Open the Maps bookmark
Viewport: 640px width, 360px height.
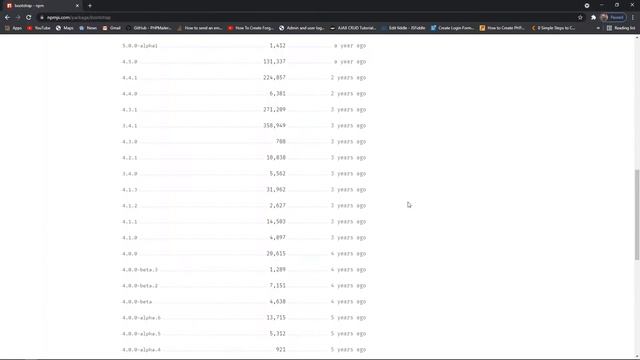point(65,28)
